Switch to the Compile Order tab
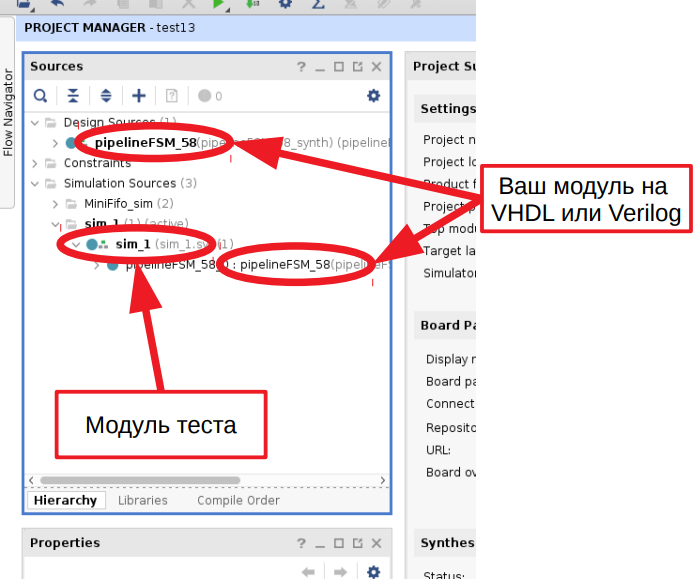Viewport: 695px width, 586px height. pos(238,500)
